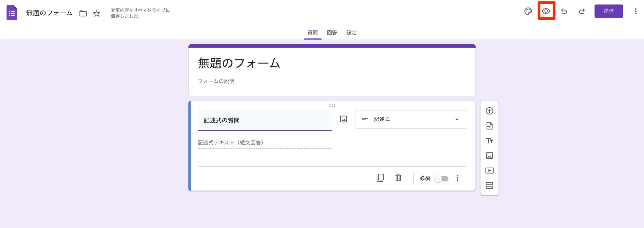Add a new question with the plus icon
644x228 pixels.
[x=490, y=111]
